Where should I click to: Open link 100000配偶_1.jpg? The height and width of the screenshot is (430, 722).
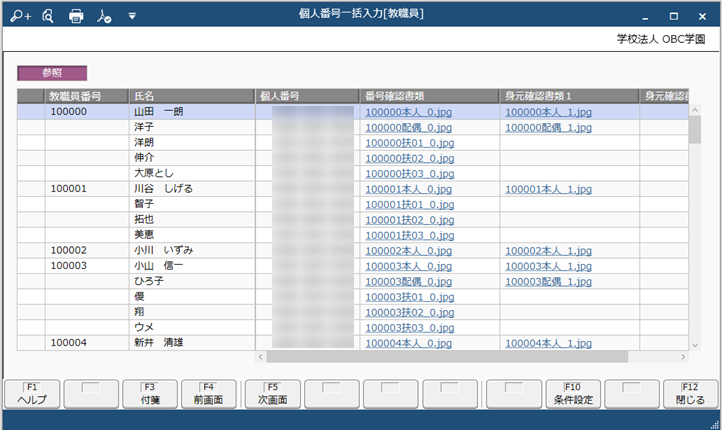[x=548, y=128]
